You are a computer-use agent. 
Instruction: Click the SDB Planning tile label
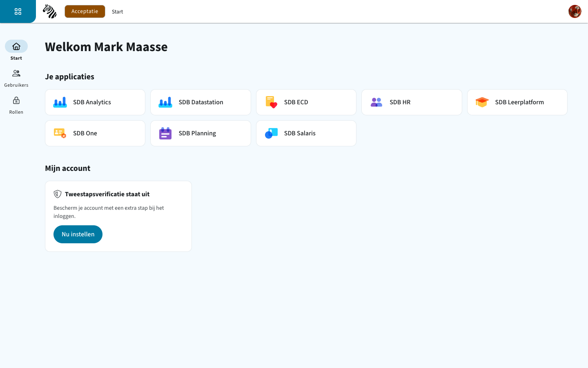click(197, 133)
